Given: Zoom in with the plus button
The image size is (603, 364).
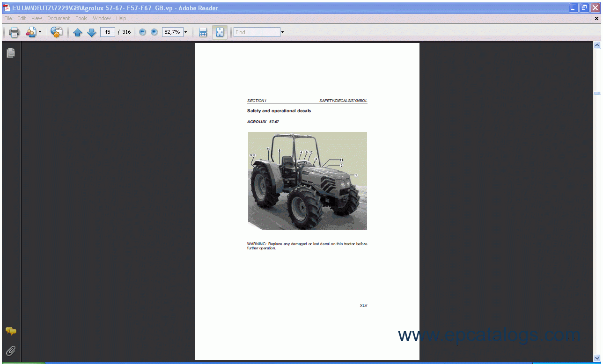Looking at the screenshot, I should click(x=154, y=32).
